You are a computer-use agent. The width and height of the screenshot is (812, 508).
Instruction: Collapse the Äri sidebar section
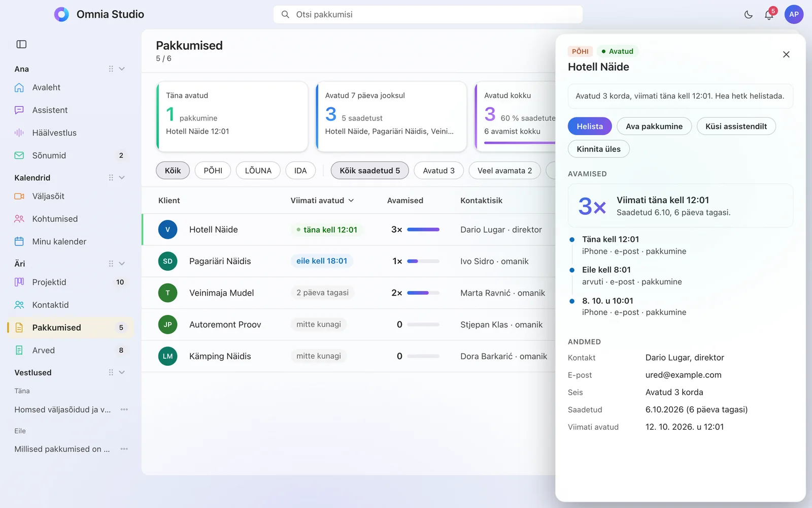tap(122, 264)
